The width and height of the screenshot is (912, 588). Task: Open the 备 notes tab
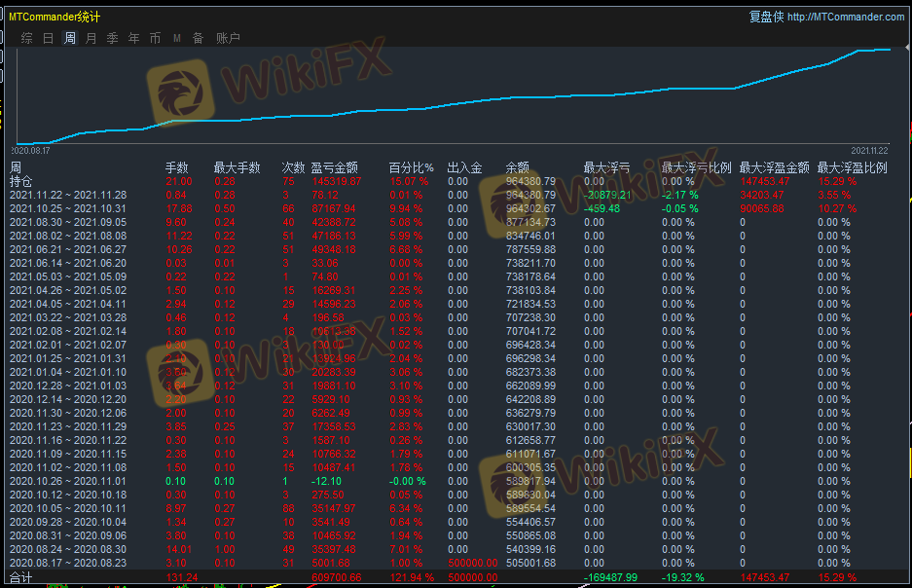(199, 38)
